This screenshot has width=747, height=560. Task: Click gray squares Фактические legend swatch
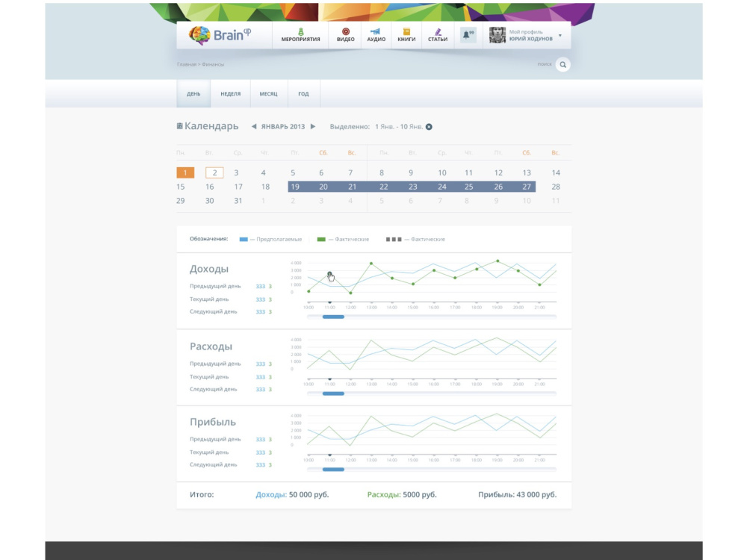click(x=394, y=240)
